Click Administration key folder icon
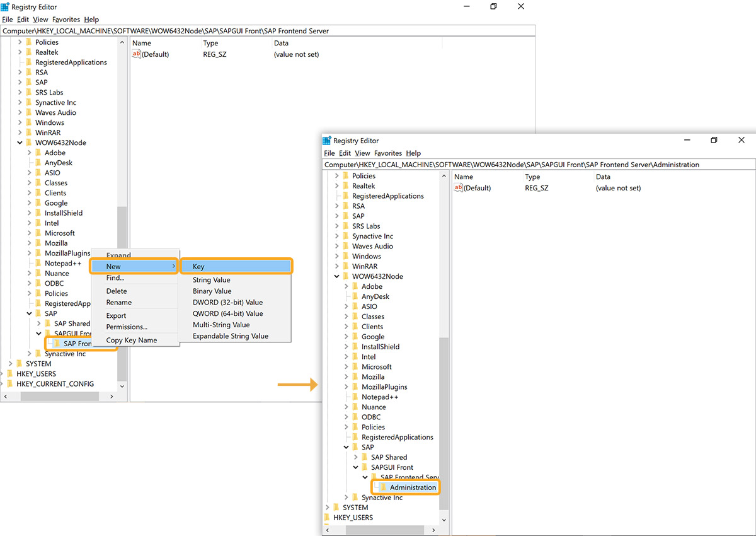 [383, 487]
